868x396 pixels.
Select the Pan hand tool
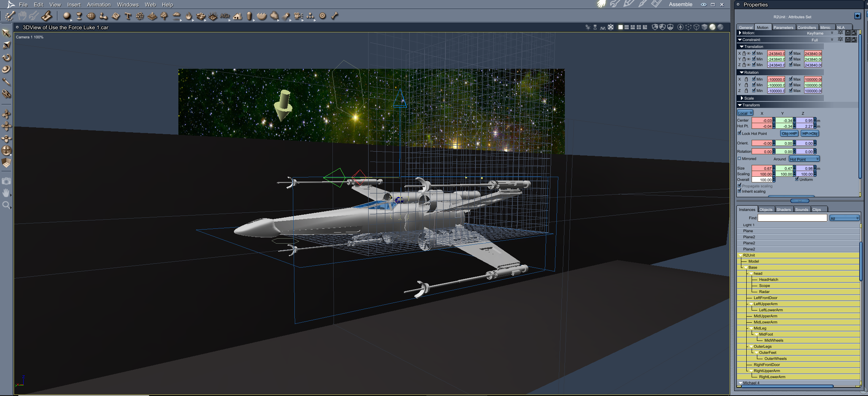(6, 193)
